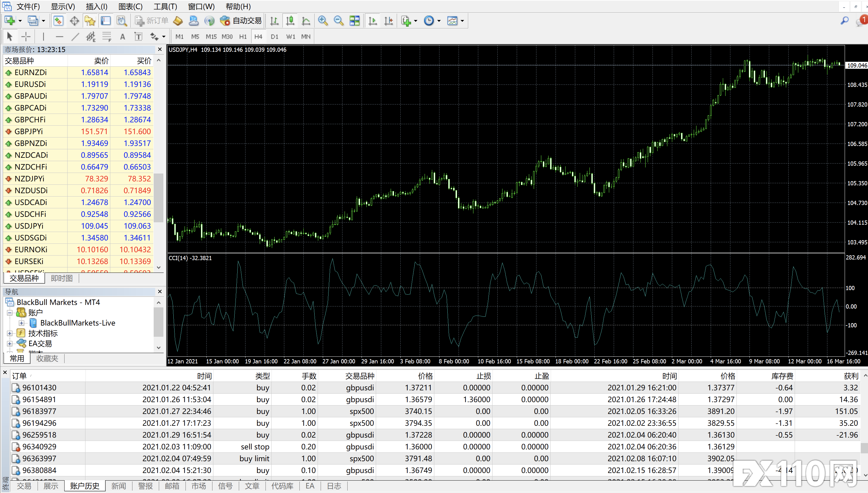Open the chart profiles icon
Viewport: 868px width, 493px height.
[x=32, y=21]
